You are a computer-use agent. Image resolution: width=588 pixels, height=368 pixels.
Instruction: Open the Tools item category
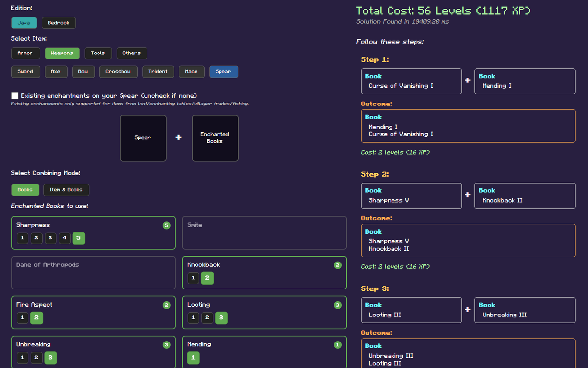coord(98,53)
